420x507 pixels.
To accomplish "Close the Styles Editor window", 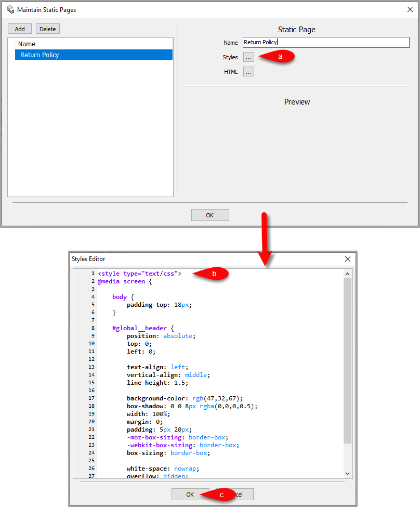I will 348,258.
